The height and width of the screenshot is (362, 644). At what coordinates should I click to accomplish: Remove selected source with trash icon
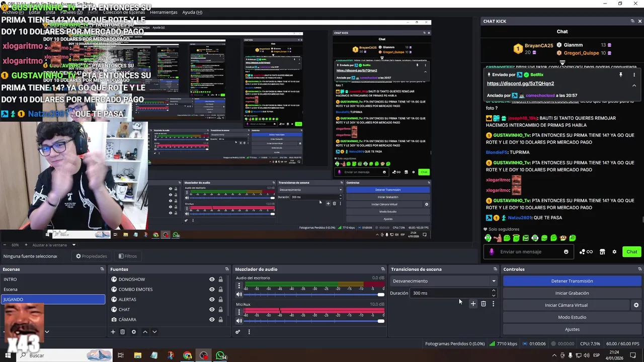pyautogui.click(x=122, y=332)
